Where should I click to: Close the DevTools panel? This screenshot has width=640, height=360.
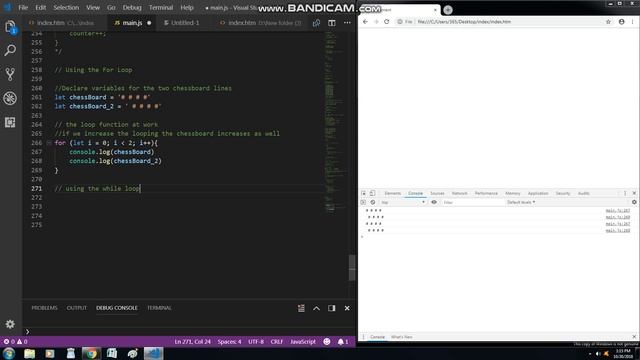(x=634, y=193)
